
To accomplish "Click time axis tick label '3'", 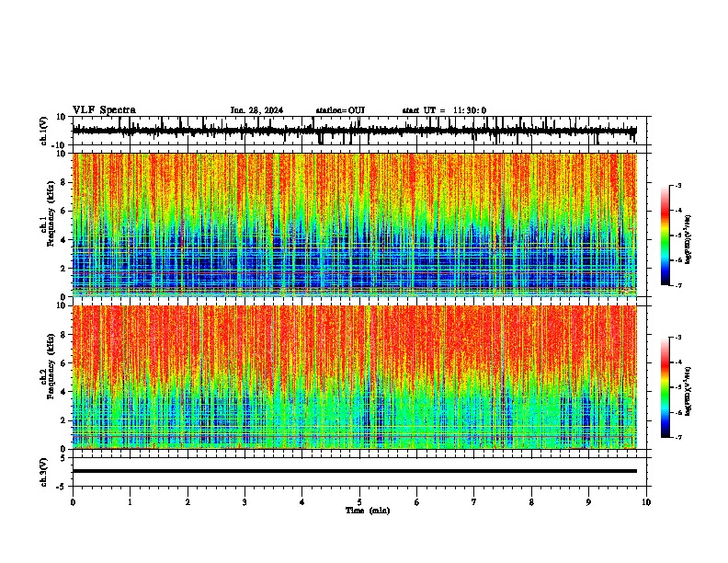I will [x=245, y=502].
